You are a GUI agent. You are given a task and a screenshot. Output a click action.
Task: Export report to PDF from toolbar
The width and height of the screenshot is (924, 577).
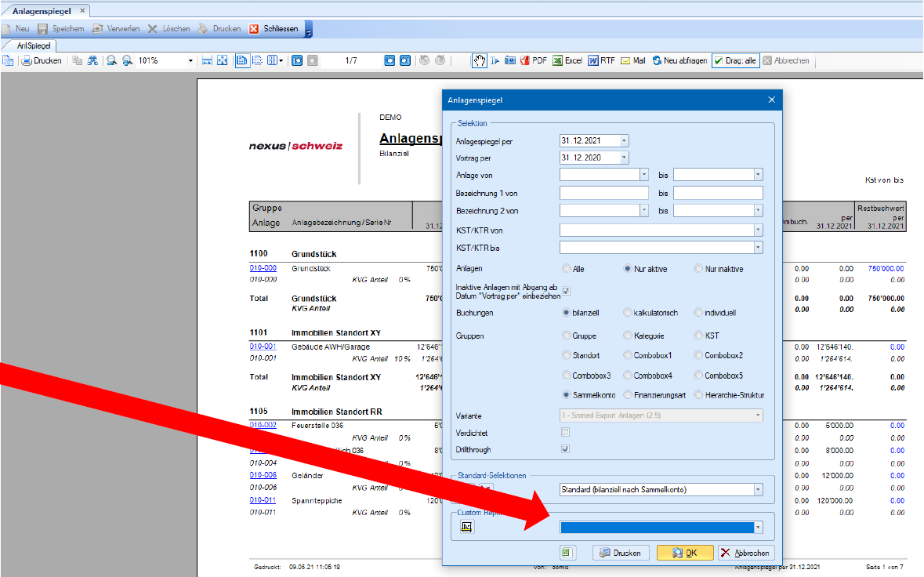pos(534,60)
